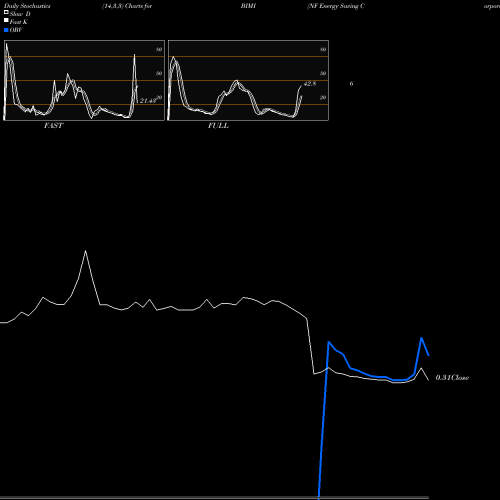Select the 'Fast K' legend label
500x500 pixels.
pyautogui.click(x=19, y=22)
